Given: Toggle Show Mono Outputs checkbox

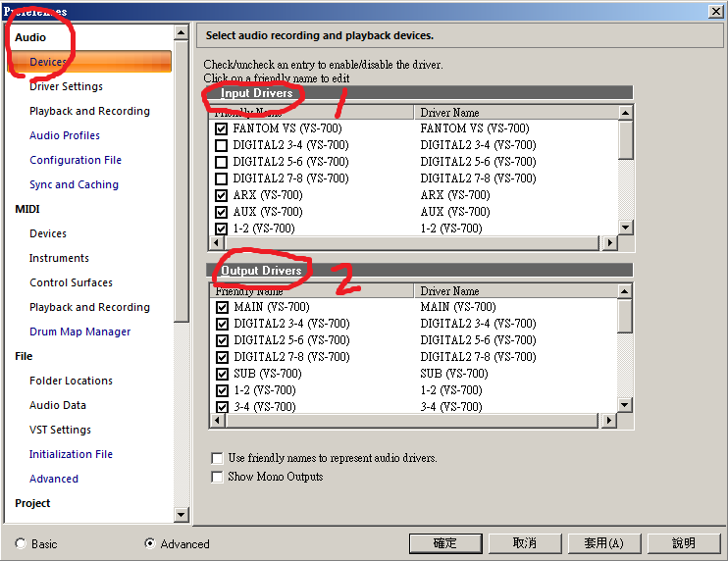Looking at the screenshot, I should pyautogui.click(x=217, y=477).
